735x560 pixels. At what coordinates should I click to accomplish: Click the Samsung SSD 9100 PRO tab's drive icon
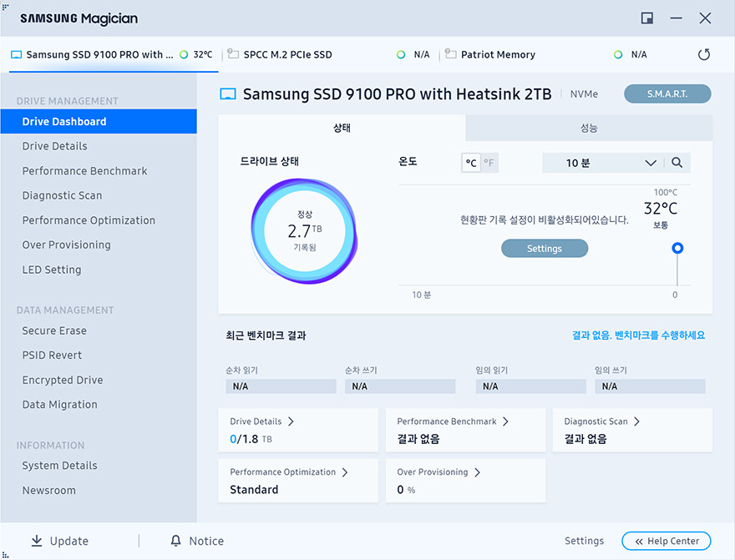coord(17,55)
